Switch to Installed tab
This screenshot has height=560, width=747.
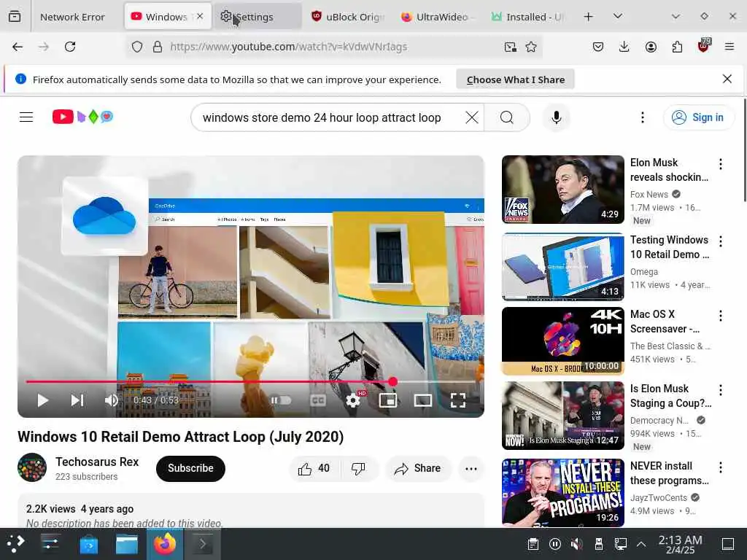click(x=529, y=17)
